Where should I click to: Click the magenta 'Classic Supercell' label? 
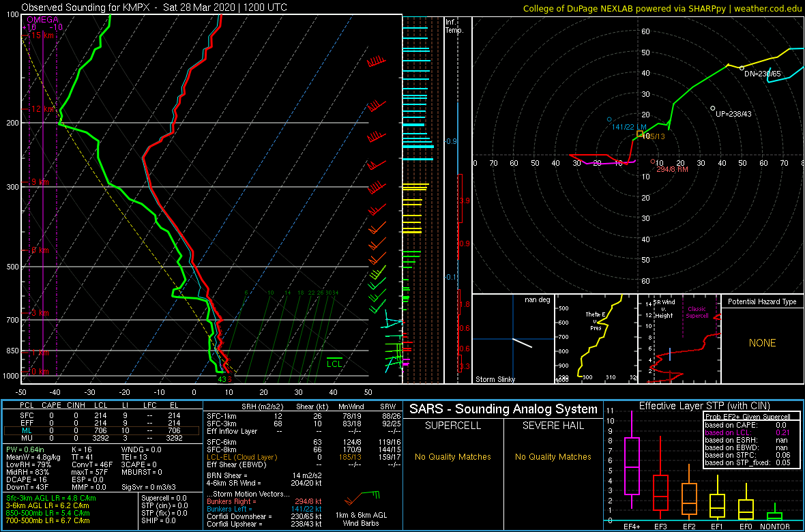pos(697,313)
